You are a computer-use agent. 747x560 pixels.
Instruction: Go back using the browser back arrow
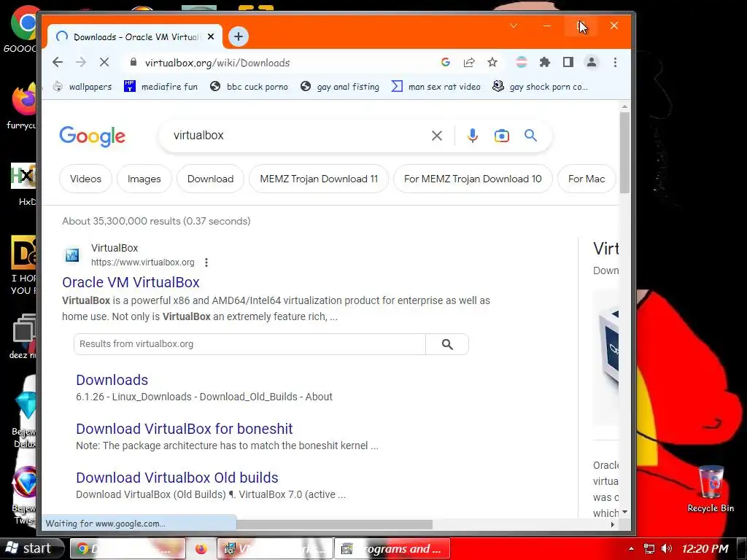pos(58,63)
